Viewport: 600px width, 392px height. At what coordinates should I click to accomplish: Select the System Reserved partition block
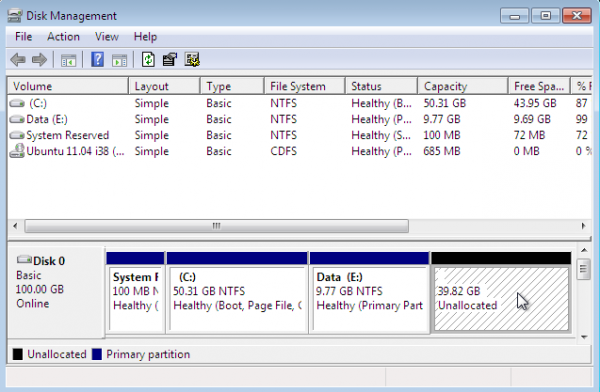pos(135,292)
